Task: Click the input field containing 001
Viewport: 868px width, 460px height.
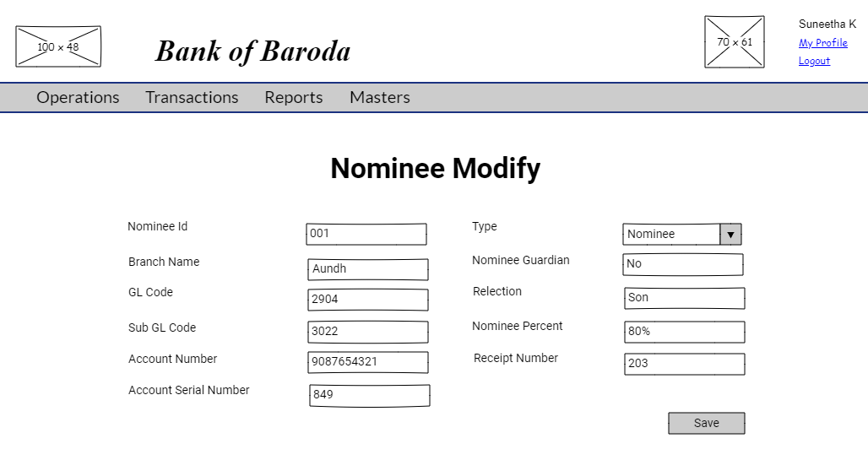Action: [x=366, y=234]
